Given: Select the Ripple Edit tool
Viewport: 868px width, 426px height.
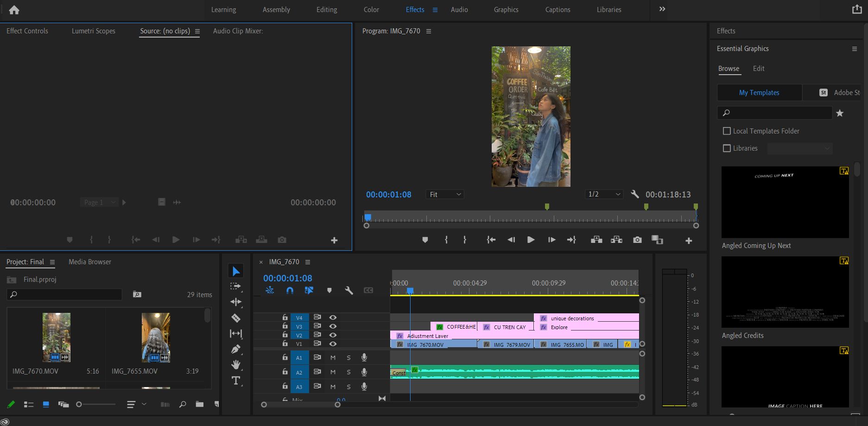Looking at the screenshot, I should click(236, 302).
